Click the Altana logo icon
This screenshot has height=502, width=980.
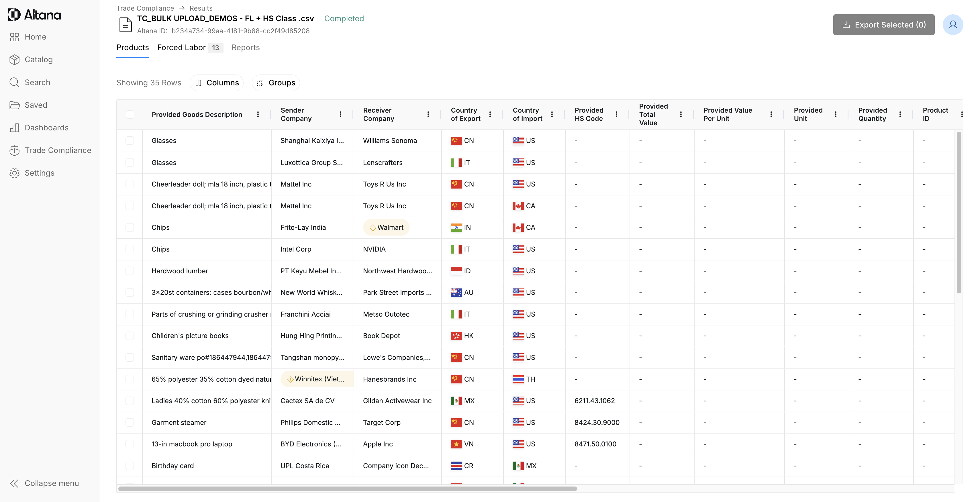click(x=14, y=15)
